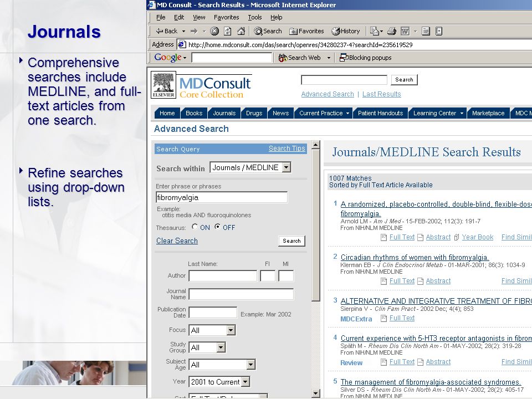This screenshot has width=532, height=399.
Task: Click the Discuss icon in IE toolbar
Action: 426,31
